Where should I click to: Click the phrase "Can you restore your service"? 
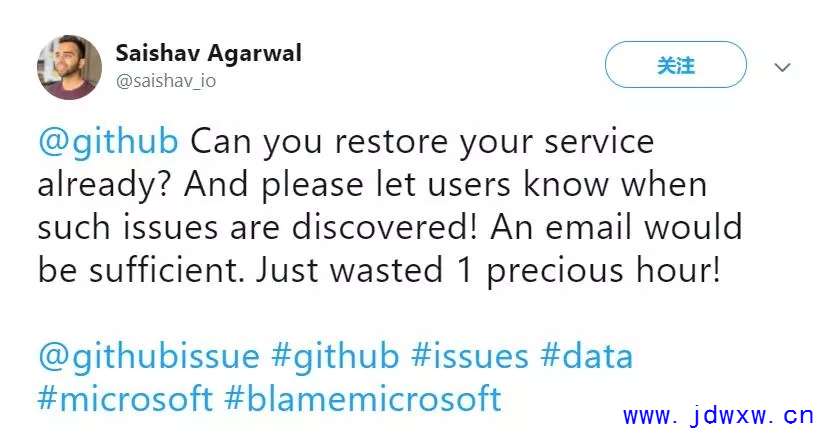click(422, 142)
